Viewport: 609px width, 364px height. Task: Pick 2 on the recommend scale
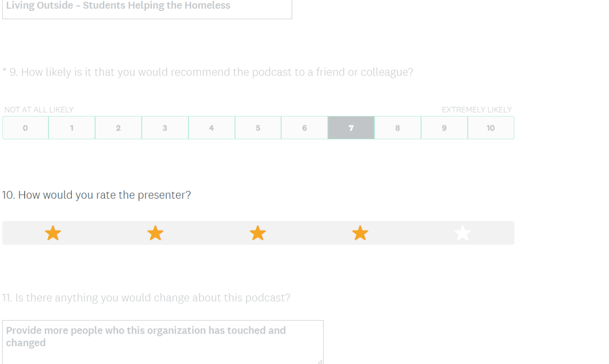[x=118, y=128]
